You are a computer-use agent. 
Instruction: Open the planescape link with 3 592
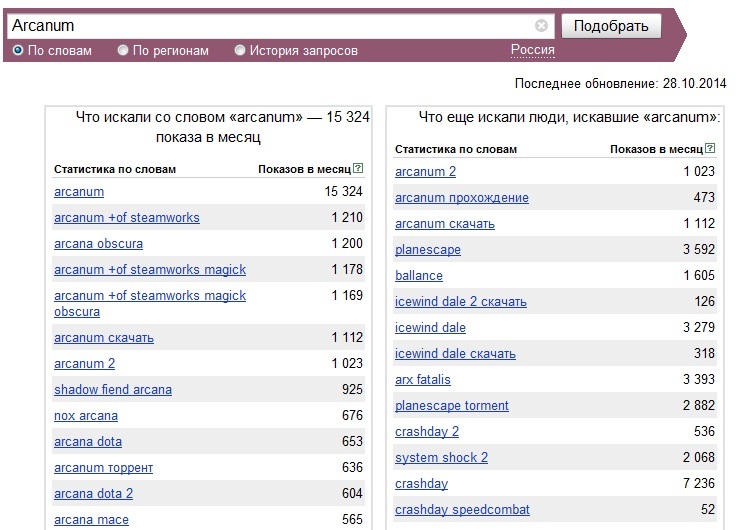(x=427, y=249)
